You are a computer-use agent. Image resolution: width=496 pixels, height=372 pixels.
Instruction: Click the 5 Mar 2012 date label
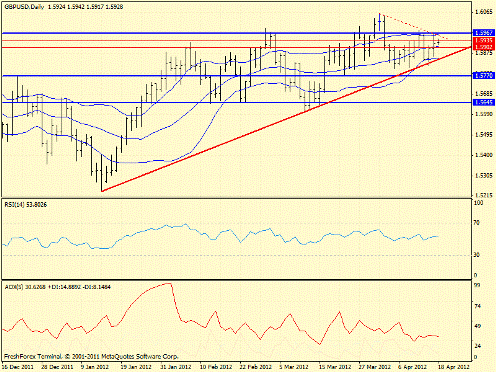coord(294,367)
